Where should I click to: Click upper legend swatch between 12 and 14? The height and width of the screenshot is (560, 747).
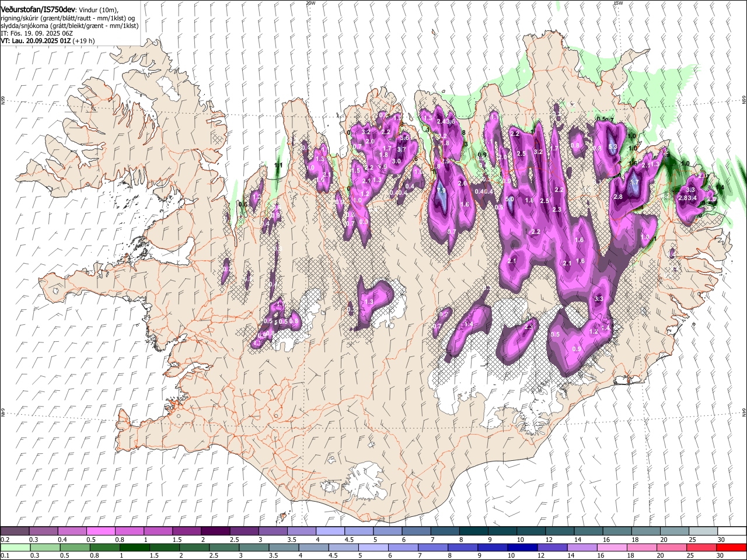tap(559, 531)
